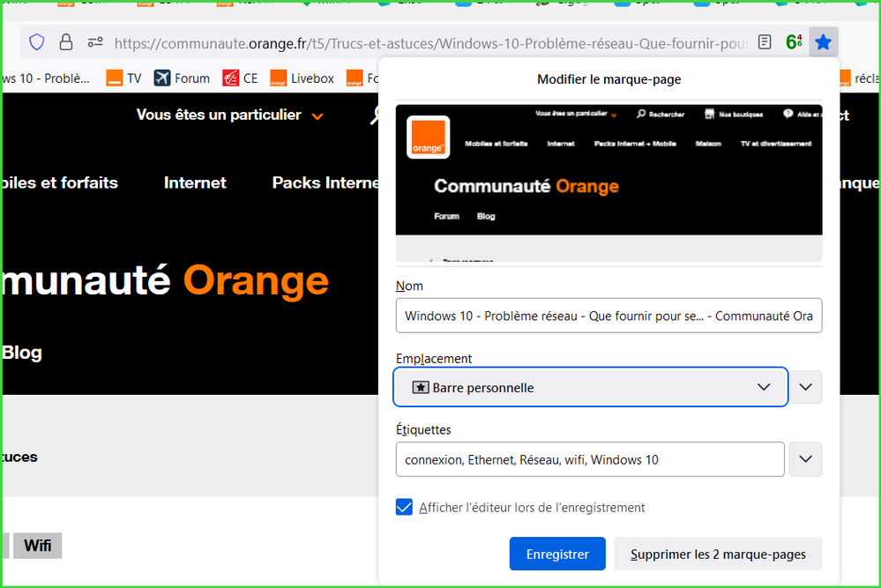Open the CE bookmark in bookmarks bar

[241, 78]
